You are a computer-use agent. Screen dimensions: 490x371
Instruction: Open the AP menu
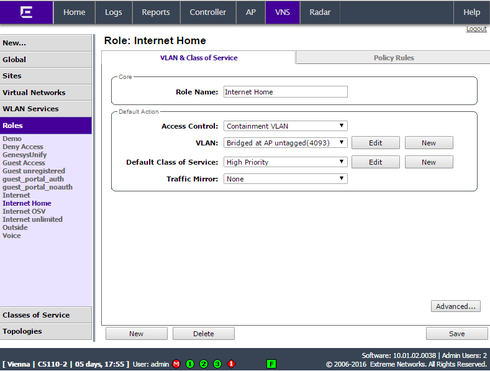pos(251,12)
